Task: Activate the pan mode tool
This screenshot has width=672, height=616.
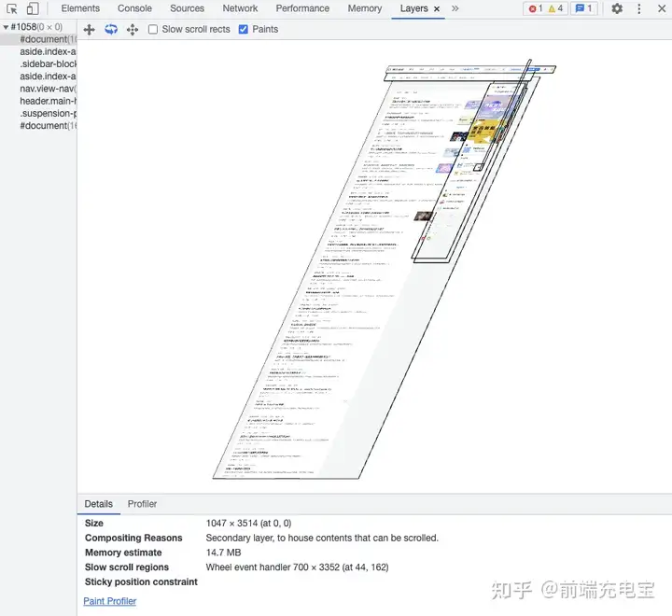Action: [90, 30]
